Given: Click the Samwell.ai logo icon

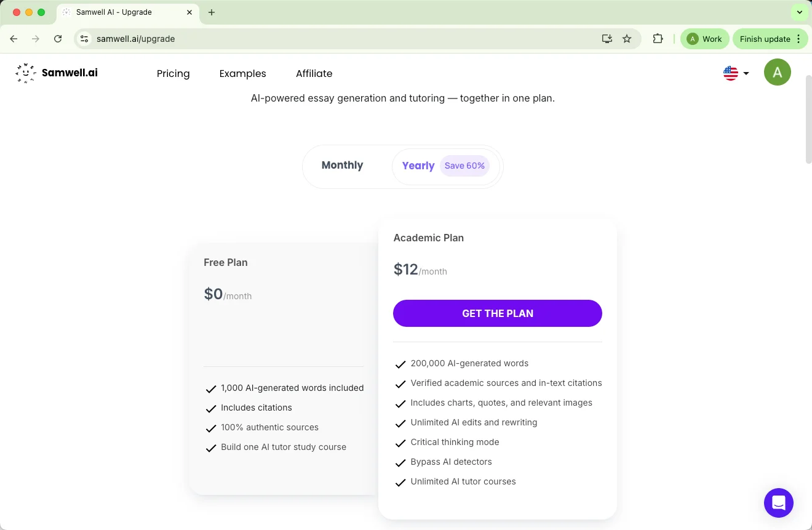Looking at the screenshot, I should coord(26,73).
